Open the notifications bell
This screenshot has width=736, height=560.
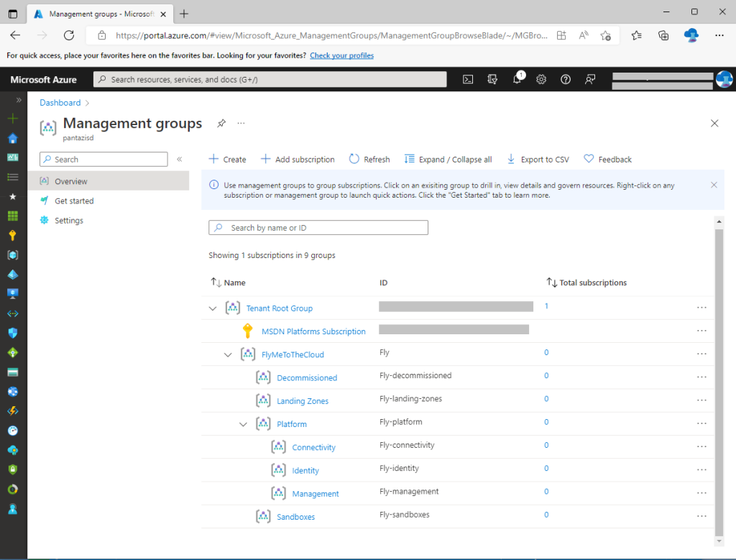pos(517,79)
